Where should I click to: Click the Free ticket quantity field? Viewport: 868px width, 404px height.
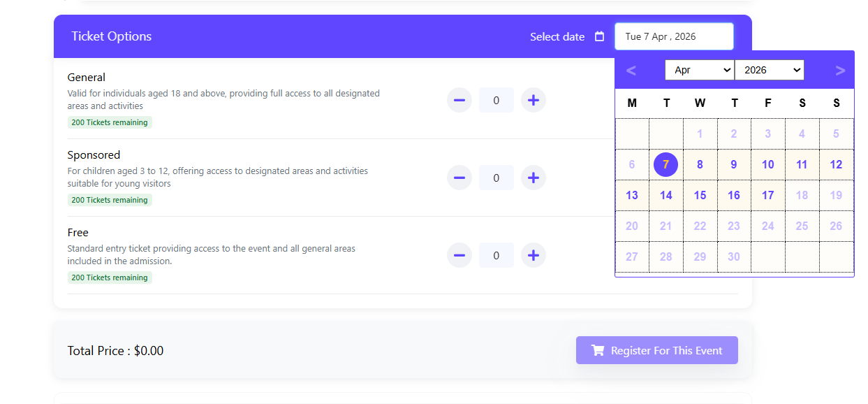tap(496, 256)
